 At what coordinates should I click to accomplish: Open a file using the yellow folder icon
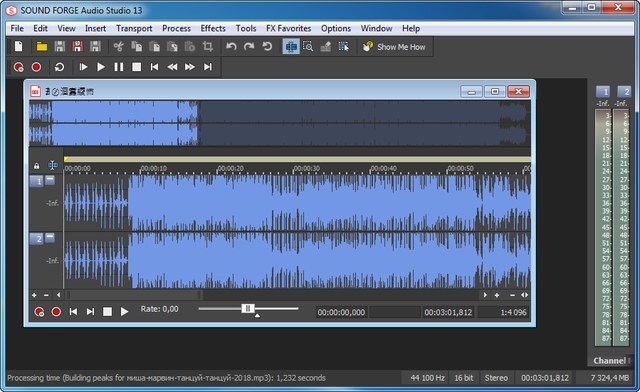42,47
